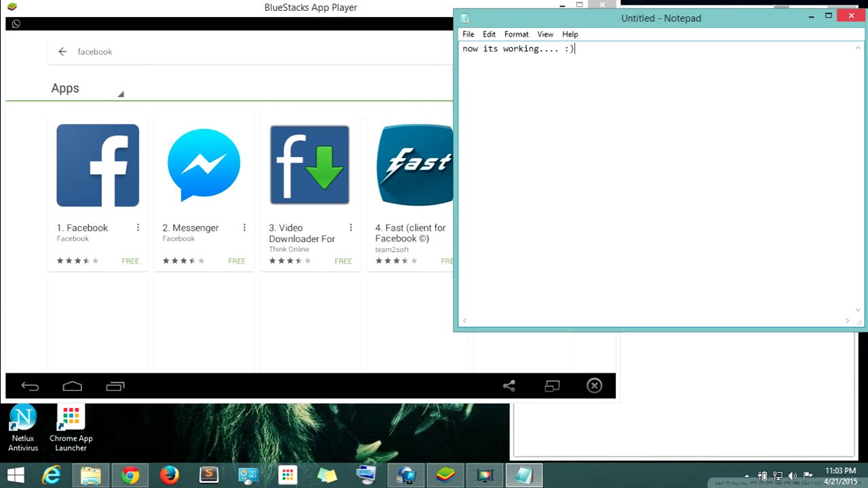Open the Fast client for Facebook icon
This screenshot has height=488, width=868.
coord(414,165)
